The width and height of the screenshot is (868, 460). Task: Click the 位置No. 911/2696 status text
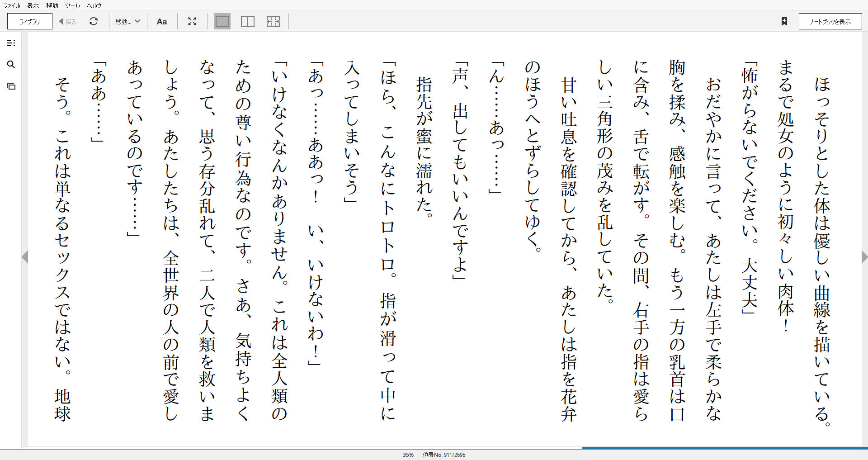tap(444, 455)
